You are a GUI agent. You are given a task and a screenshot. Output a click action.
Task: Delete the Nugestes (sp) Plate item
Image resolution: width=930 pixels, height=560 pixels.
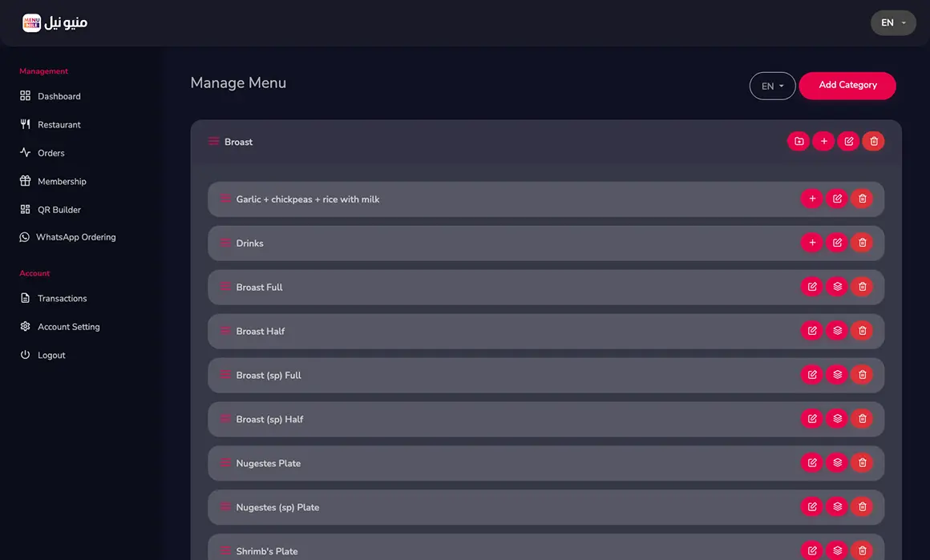point(862,507)
